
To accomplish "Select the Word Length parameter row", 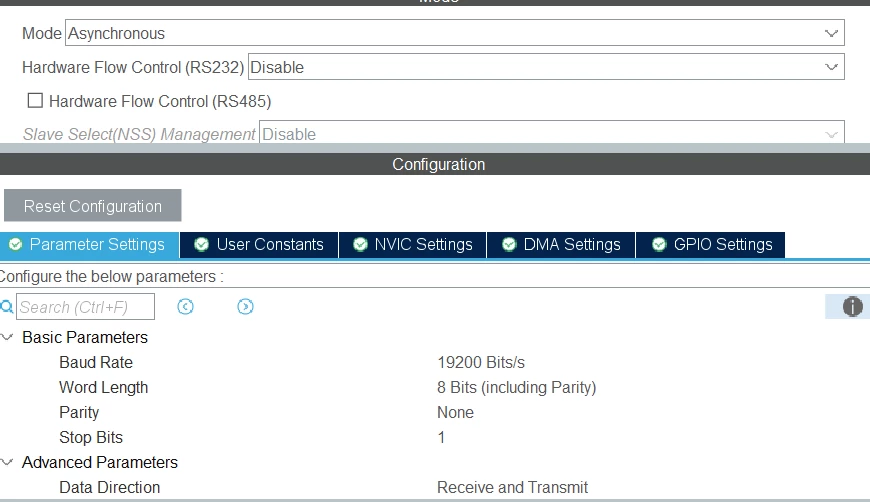I will 435,387.
